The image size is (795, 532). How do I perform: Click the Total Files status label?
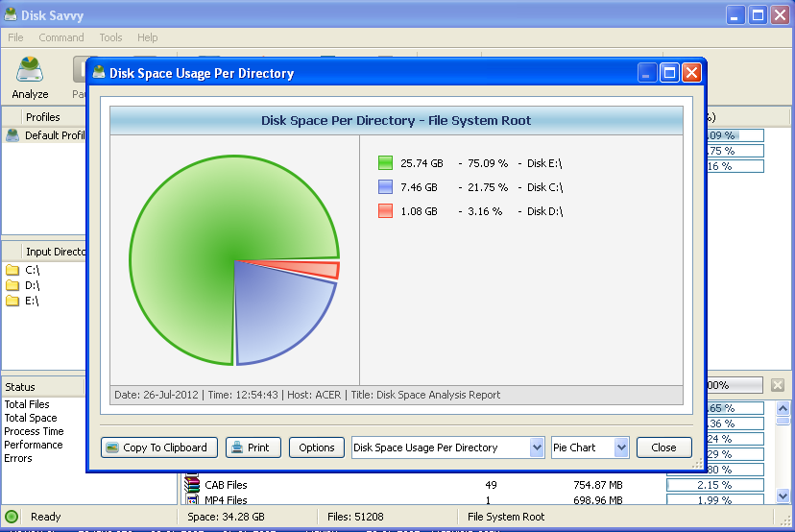coord(27,404)
